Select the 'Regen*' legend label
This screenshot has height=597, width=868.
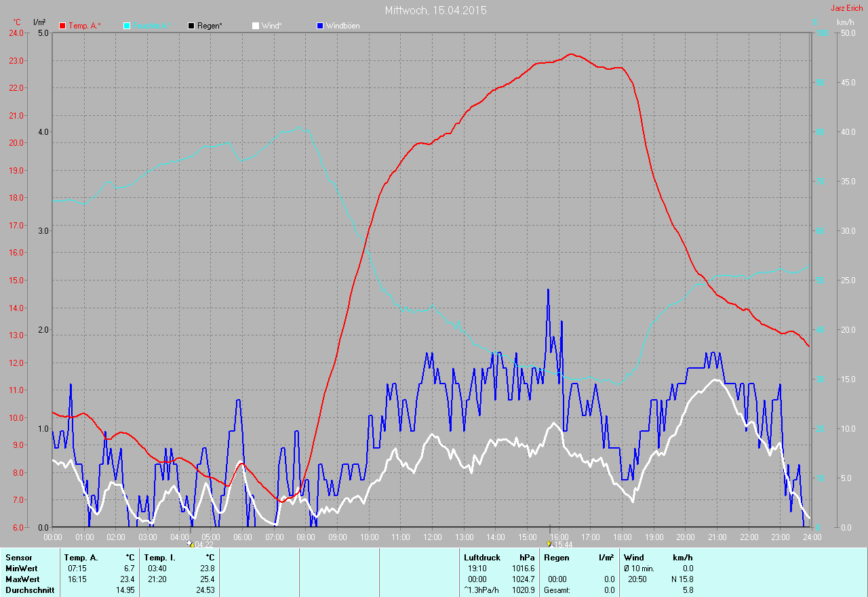(210, 26)
